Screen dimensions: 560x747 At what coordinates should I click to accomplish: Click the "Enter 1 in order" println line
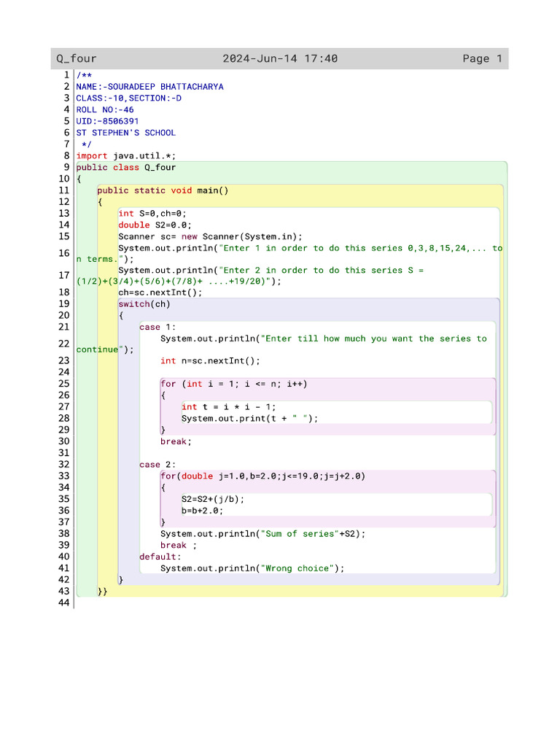(289, 253)
